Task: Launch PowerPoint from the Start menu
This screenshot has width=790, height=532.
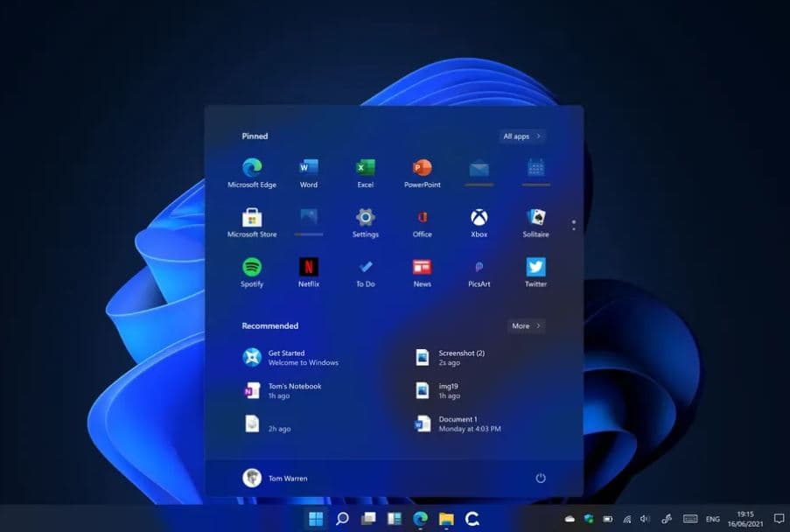Action: [423, 172]
